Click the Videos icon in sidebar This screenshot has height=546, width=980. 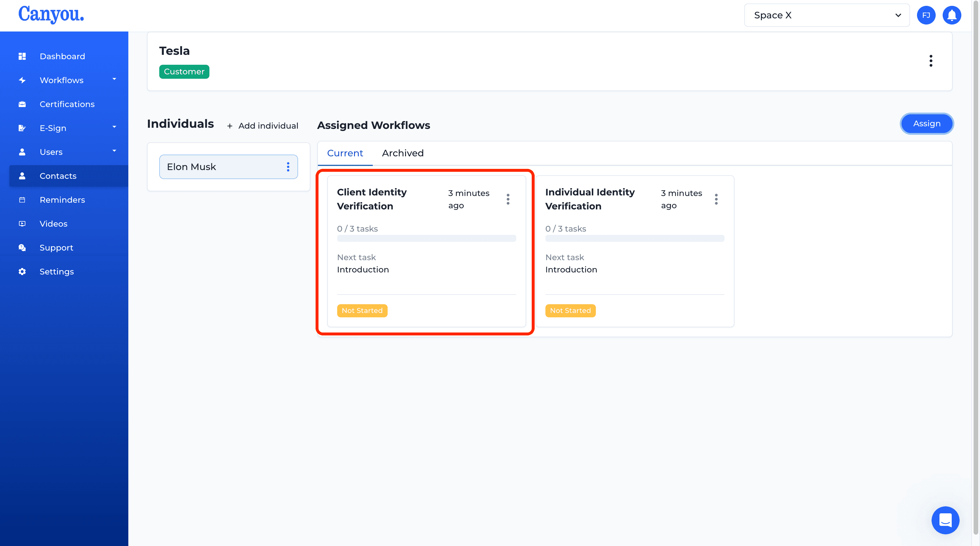click(x=22, y=223)
